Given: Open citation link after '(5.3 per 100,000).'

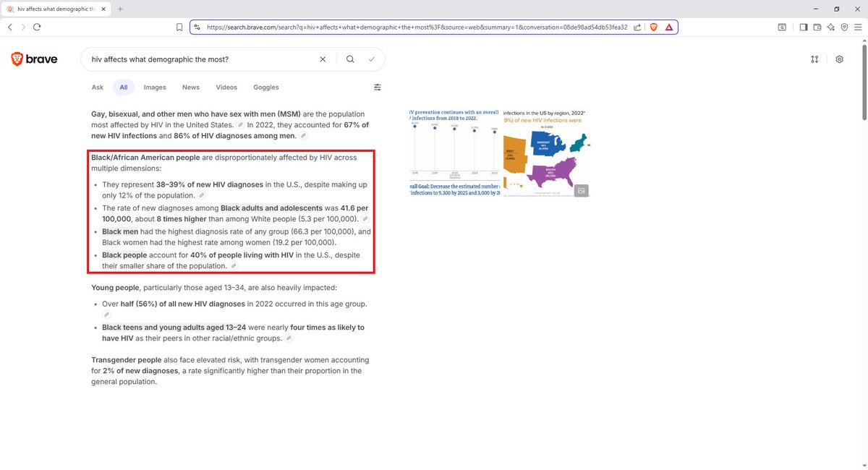Looking at the screenshot, I should [x=365, y=218].
